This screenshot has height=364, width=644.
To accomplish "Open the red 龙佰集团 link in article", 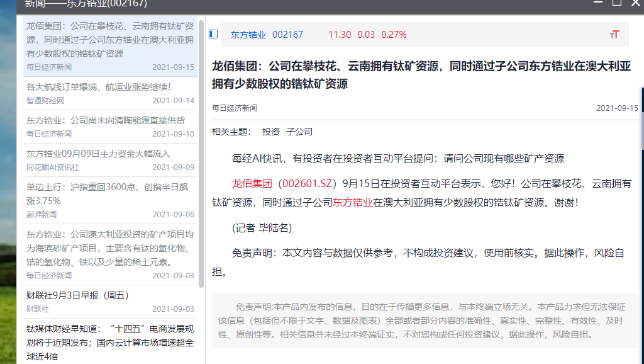I will pyautogui.click(x=252, y=183).
